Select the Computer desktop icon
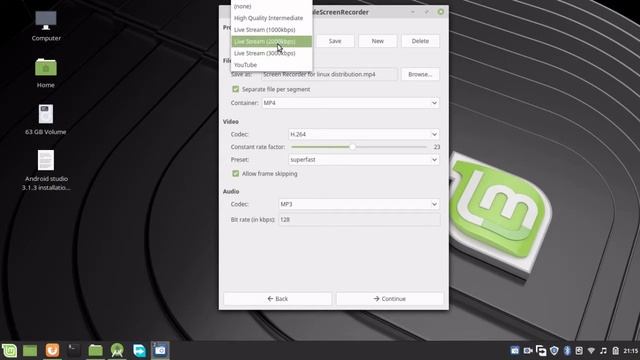The width and height of the screenshot is (640, 360). click(46, 26)
